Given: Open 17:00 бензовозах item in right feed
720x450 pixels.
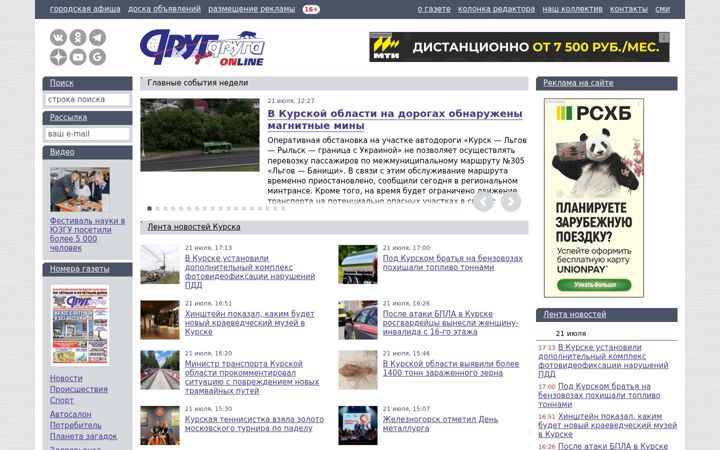Looking at the screenshot, I should pos(599,395).
